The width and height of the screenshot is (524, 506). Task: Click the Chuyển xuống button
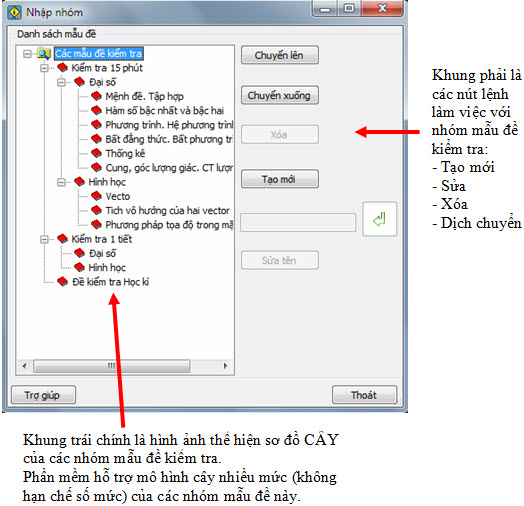point(280,96)
